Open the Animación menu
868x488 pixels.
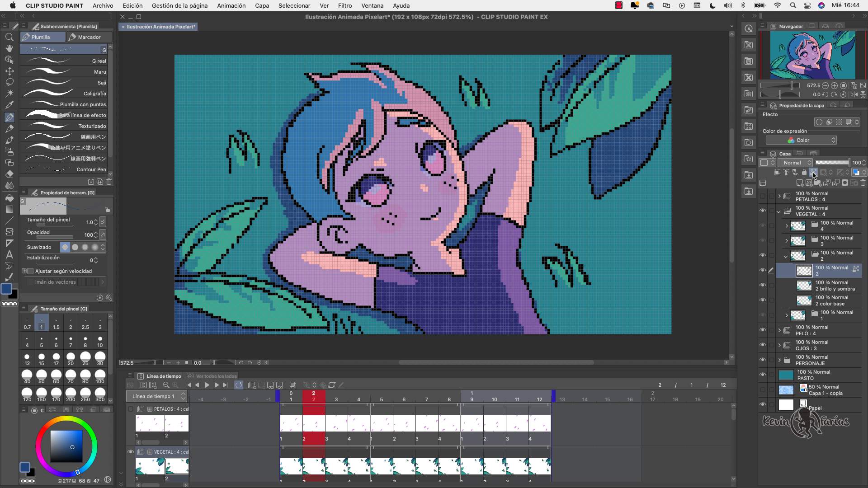pyautogui.click(x=231, y=5)
